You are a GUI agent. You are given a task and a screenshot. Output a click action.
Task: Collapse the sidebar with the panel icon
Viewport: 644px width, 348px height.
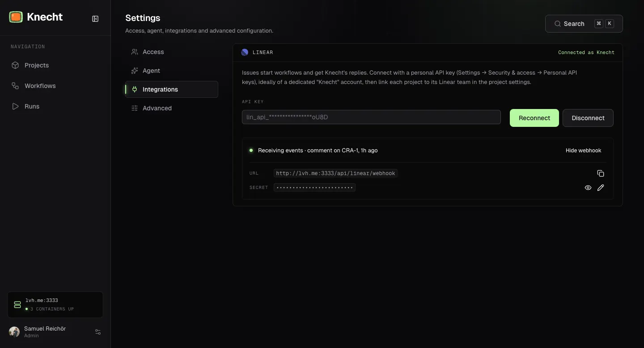click(95, 19)
